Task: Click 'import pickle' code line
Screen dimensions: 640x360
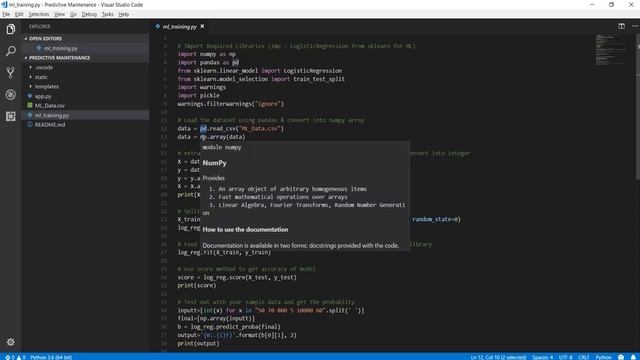Action: (198, 95)
